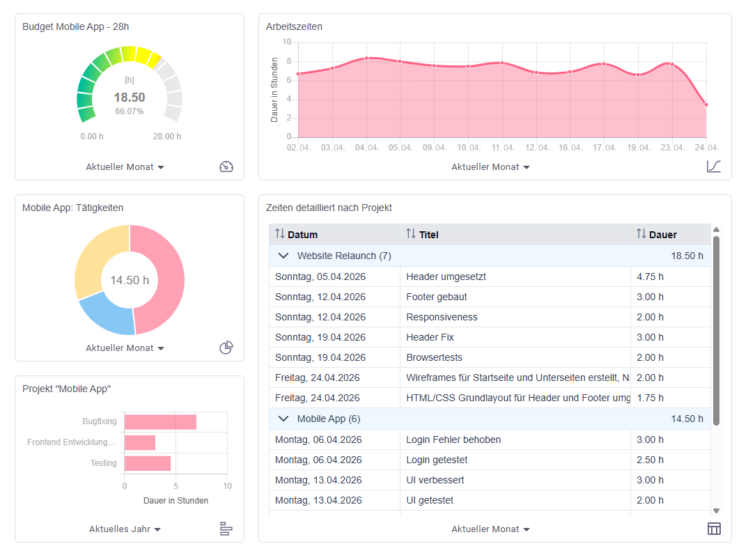
Task: Collapse the Mobile App group
Action: (x=283, y=419)
